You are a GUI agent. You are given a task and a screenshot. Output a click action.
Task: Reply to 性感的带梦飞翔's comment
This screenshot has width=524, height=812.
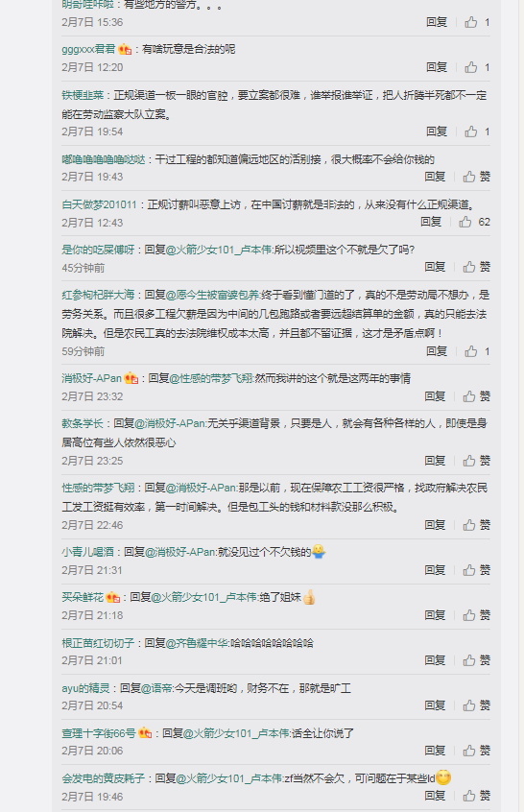(435, 525)
